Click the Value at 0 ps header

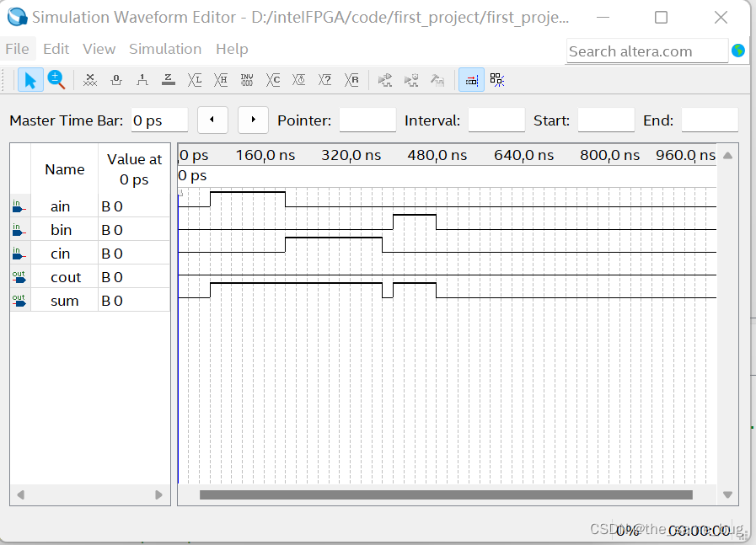(134, 169)
